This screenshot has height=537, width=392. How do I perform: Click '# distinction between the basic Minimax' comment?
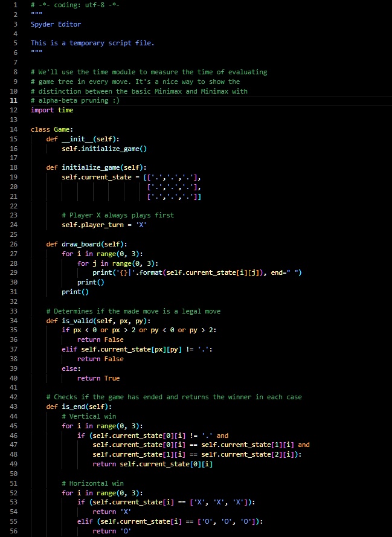(x=139, y=91)
